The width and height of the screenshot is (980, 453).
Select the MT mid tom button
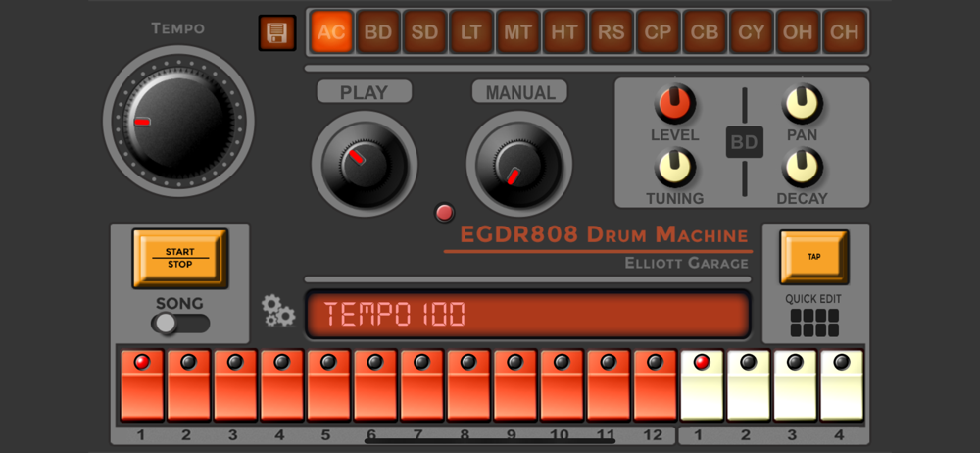518,32
